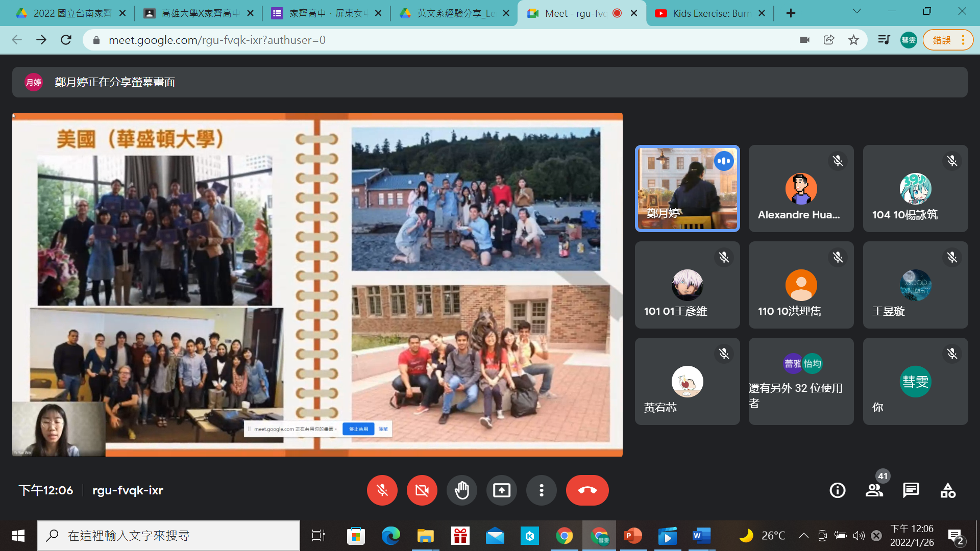This screenshot has width=980, height=551.
Task: Share this page icon
Action: [x=829, y=40]
